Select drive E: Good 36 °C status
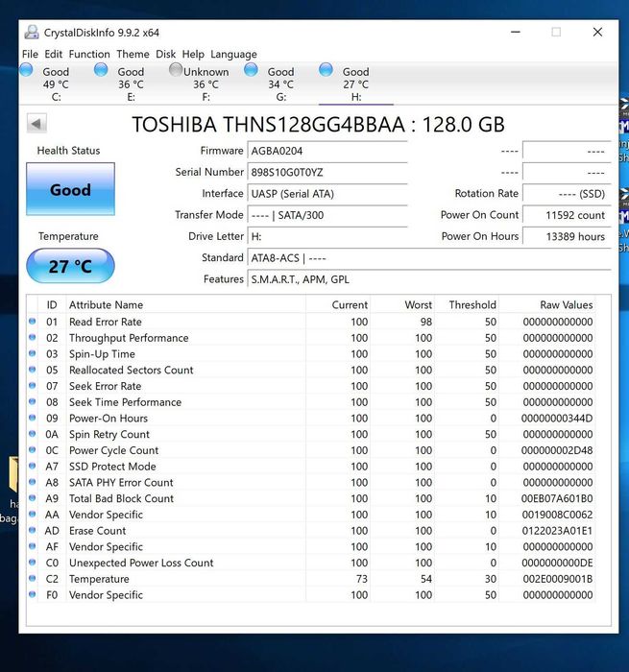This screenshot has height=672, width=629. 131,84
